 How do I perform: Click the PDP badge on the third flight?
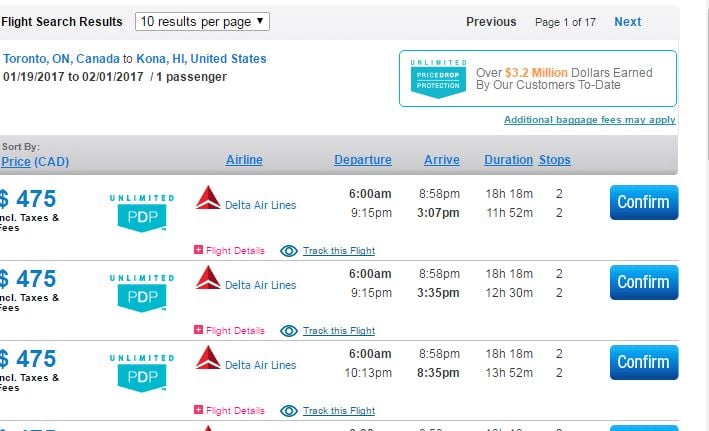[142, 373]
